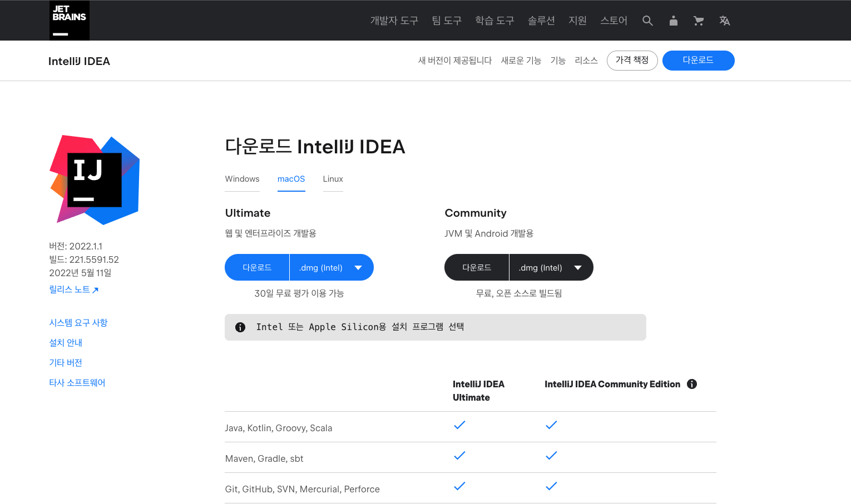Open the 타사 소프트웨어 link
Viewport: 851px width, 504px height.
(77, 383)
